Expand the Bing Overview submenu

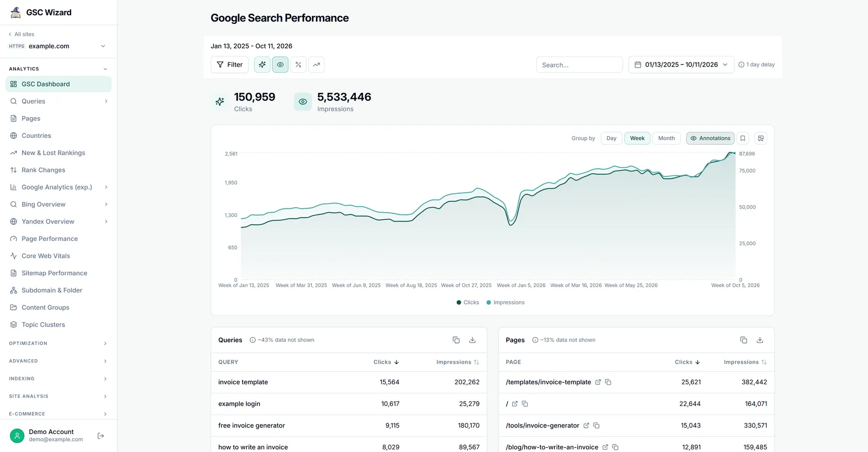[106, 205]
